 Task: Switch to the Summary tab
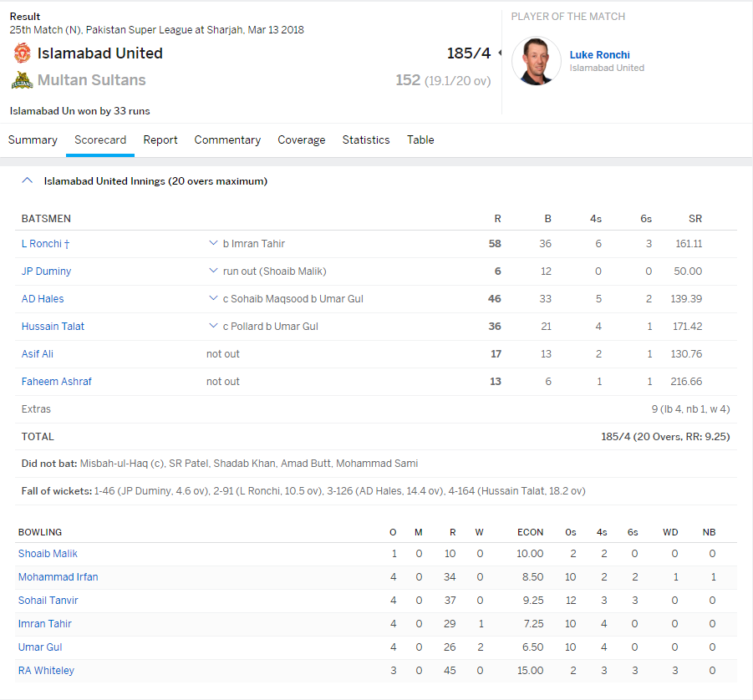pos(33,140)
